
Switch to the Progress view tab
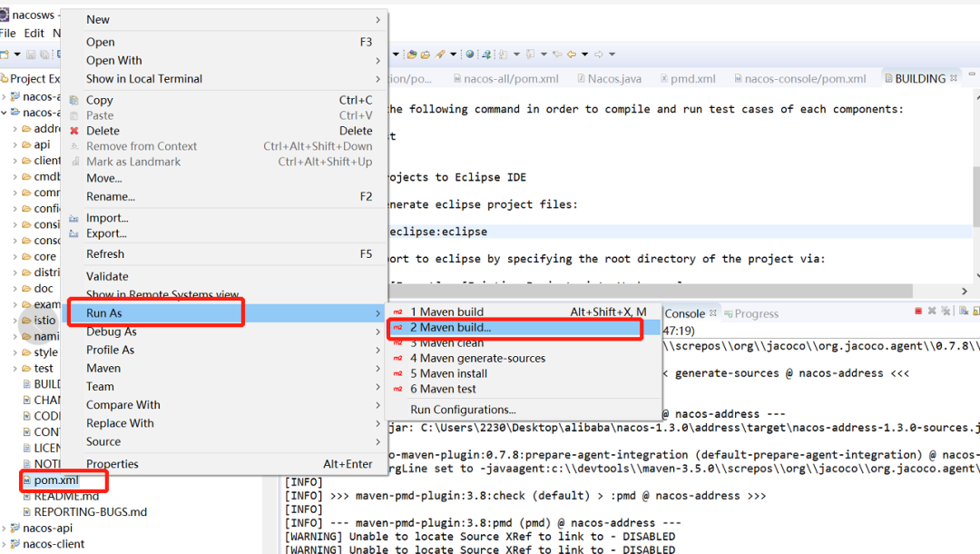tap(752, 314)
